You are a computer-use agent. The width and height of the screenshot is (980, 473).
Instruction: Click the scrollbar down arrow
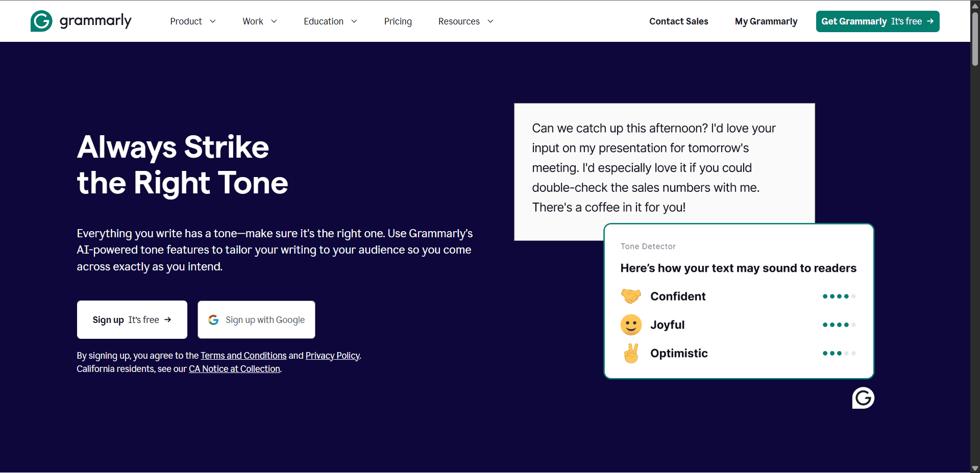975,468
